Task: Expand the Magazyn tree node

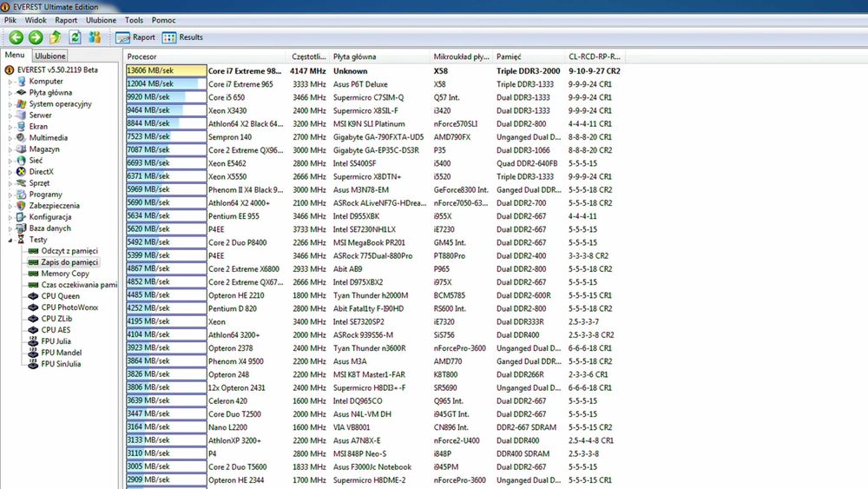Action: 10,149
